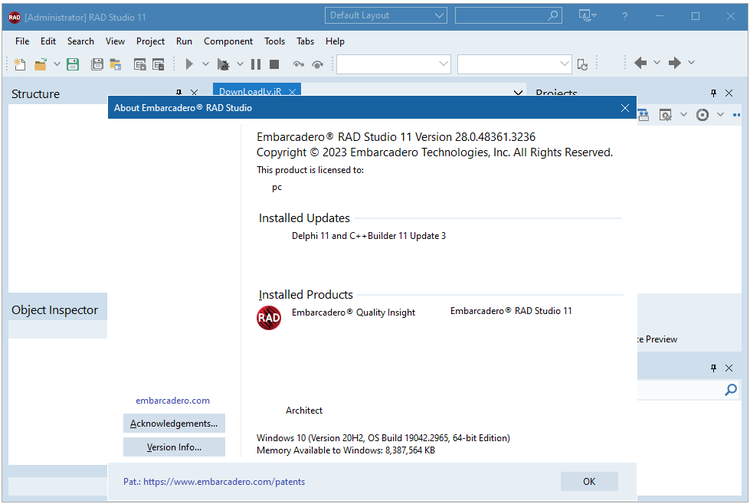The width and height of the screenshot is (750, 504).
Task: Open the Default Layout dropdown
Action: pyautogui.click(x=386, y=16)
